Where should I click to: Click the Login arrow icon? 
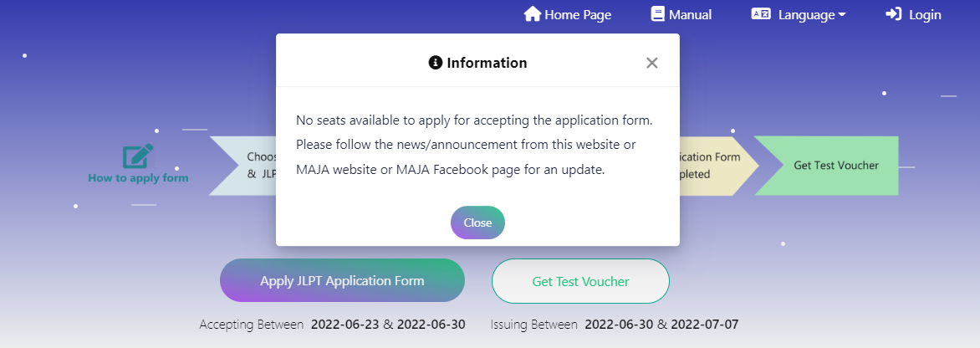point(894,14)
